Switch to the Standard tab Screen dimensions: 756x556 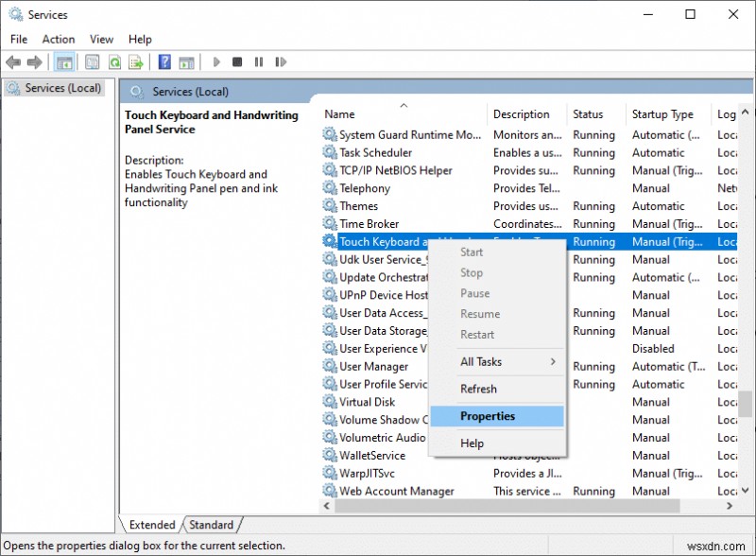point(212,525)
